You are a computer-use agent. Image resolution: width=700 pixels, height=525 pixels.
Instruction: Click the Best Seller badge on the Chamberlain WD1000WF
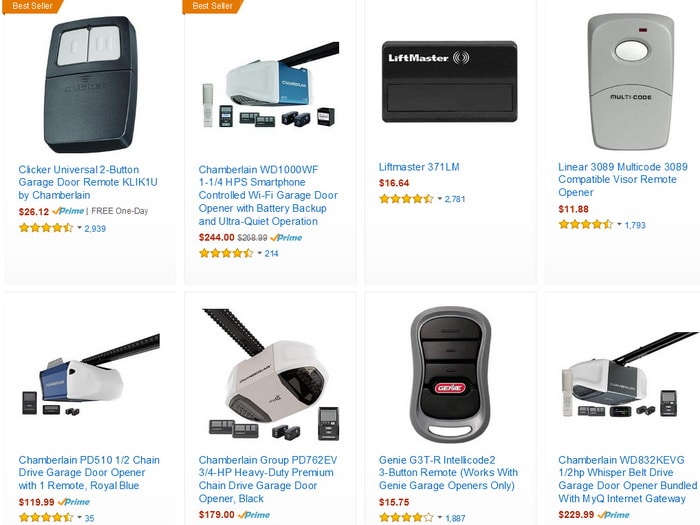(213, 6)
